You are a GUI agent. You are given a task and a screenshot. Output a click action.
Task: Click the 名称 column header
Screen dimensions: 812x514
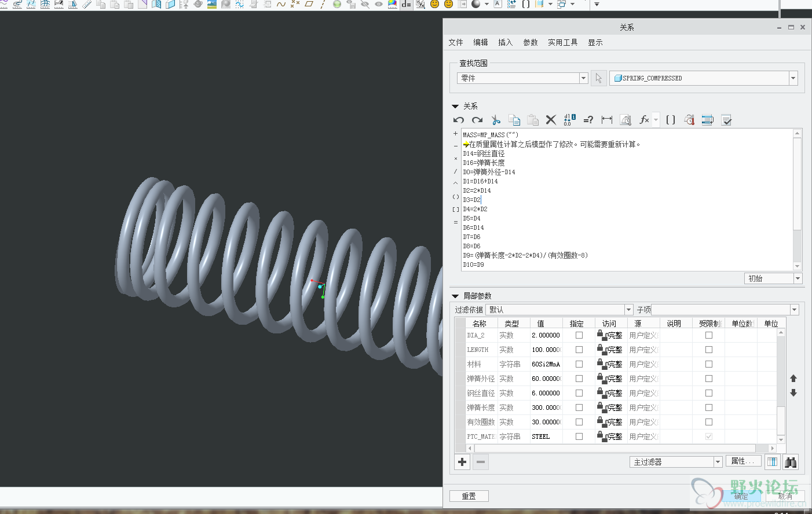pos(480,324)
